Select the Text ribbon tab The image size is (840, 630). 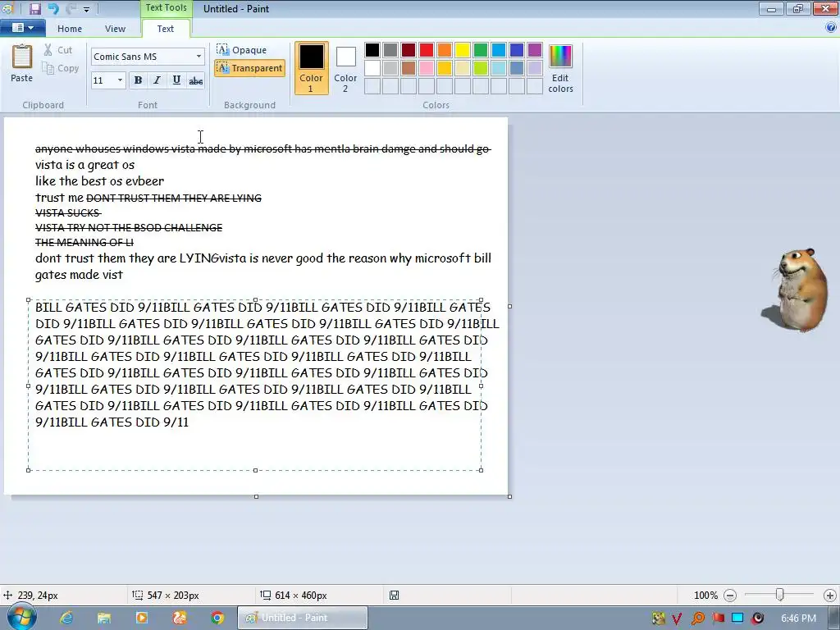click(165, 29)
